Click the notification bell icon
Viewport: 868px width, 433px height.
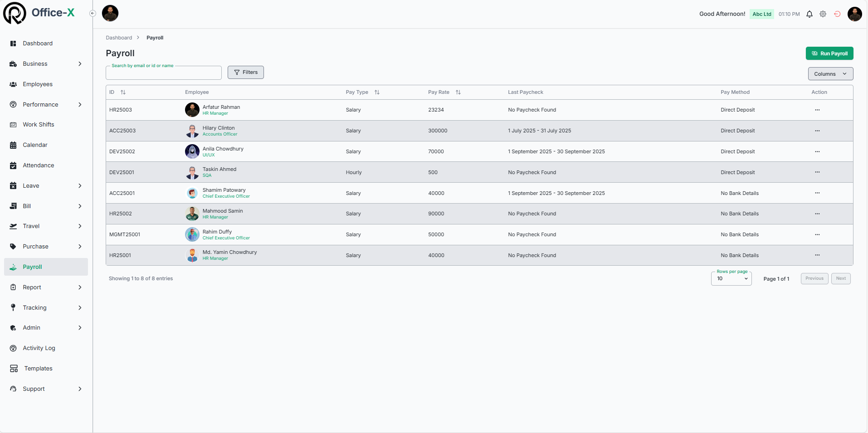809,14
